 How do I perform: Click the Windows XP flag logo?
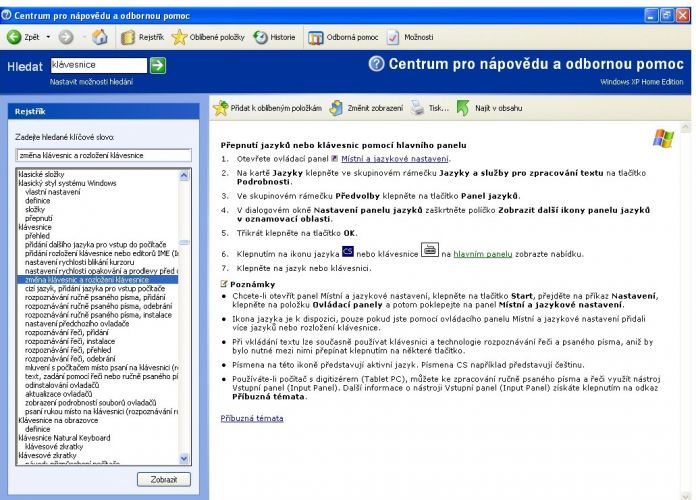click(663, 139)
